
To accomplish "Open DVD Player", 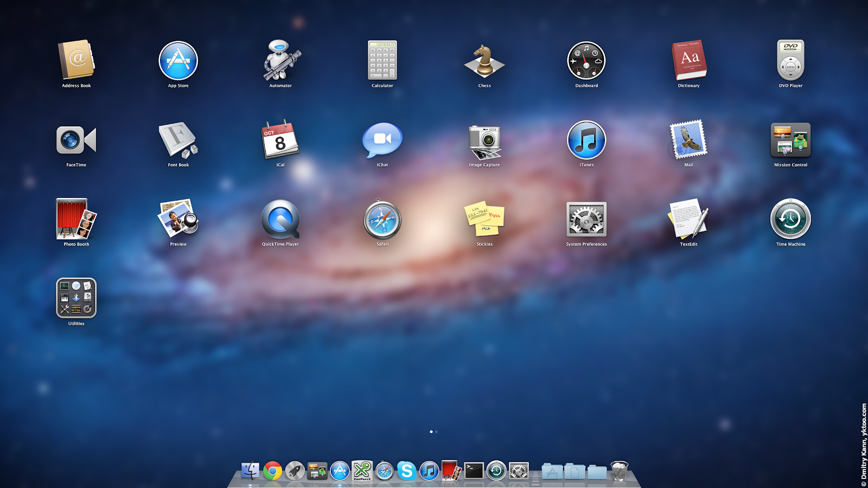I will click(x=790, y=60).
